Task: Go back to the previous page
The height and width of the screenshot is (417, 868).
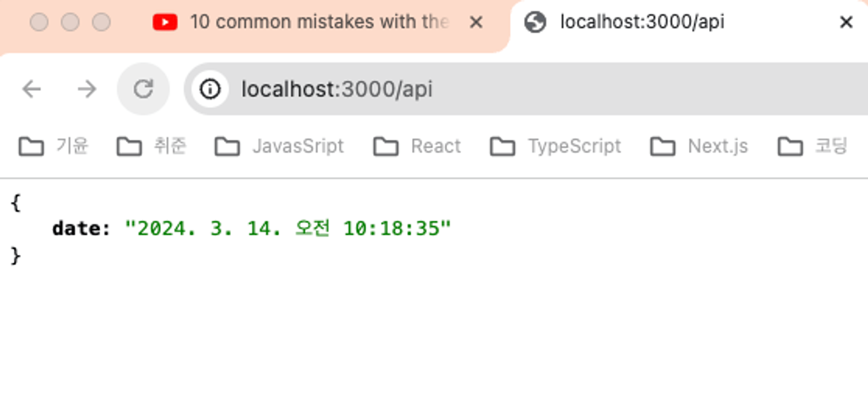Action: (x=32, y=89)
